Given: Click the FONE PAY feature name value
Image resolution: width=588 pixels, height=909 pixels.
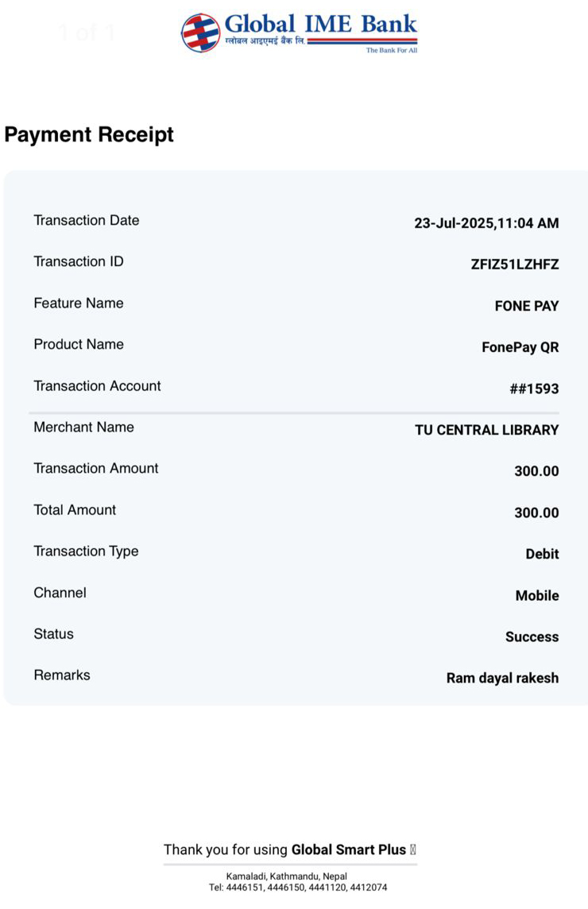Looking at the screenshot, I should (x=527, y=306).
